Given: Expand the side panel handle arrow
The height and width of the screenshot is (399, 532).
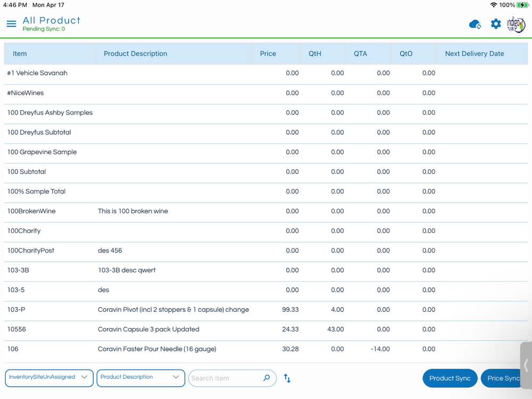Looking at the screenshot, I should coord(526,366).
